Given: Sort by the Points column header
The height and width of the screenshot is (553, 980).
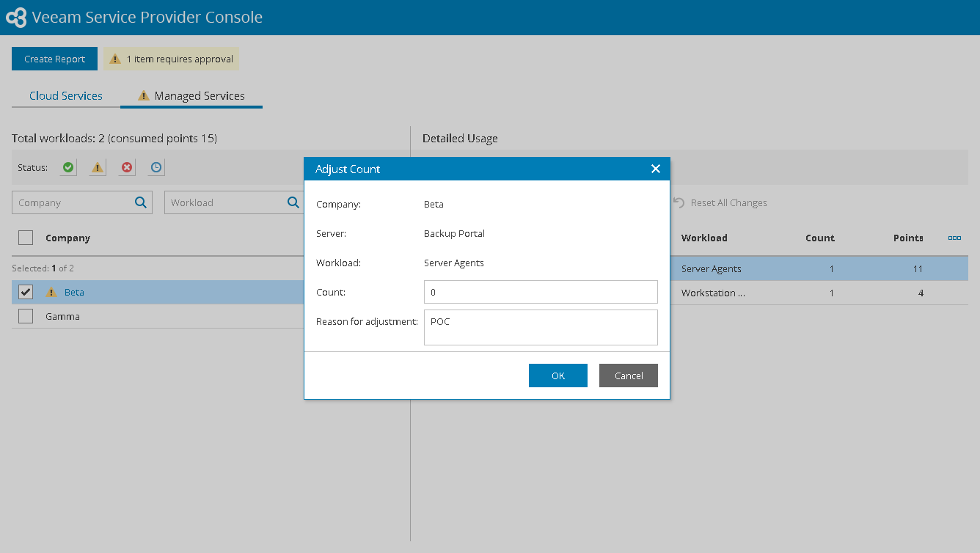Looking at the screenshot, I should coord(907,238).
